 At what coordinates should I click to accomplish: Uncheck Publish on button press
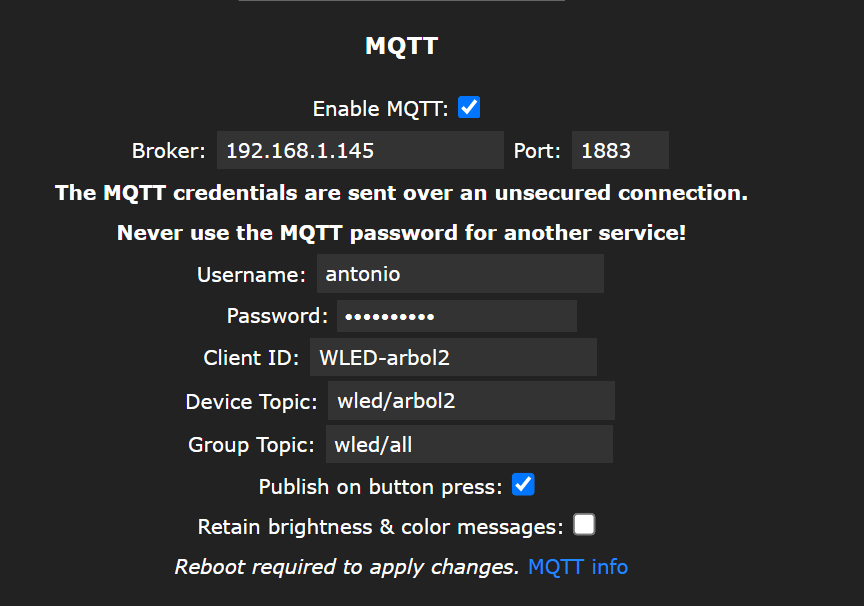[x=523, y=485]
